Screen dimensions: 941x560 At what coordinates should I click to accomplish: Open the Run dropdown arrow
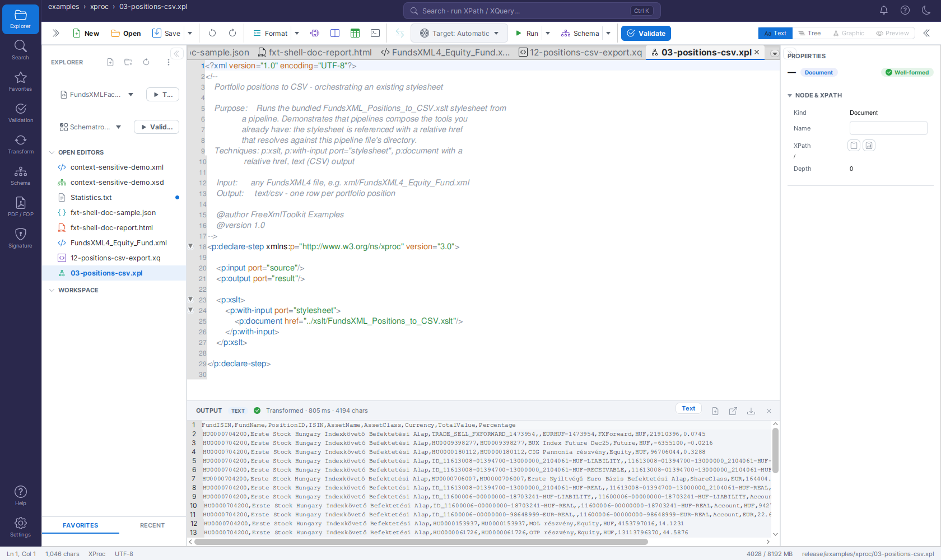click(x=548, y=33)
